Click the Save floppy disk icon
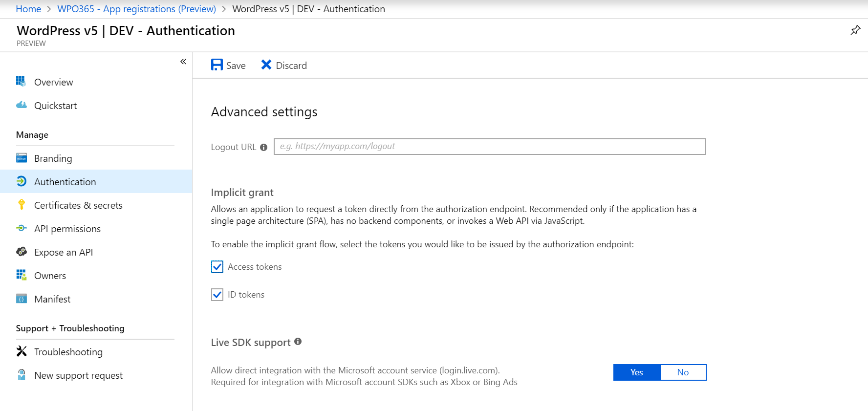868x411 pixels. coord(217,65)
